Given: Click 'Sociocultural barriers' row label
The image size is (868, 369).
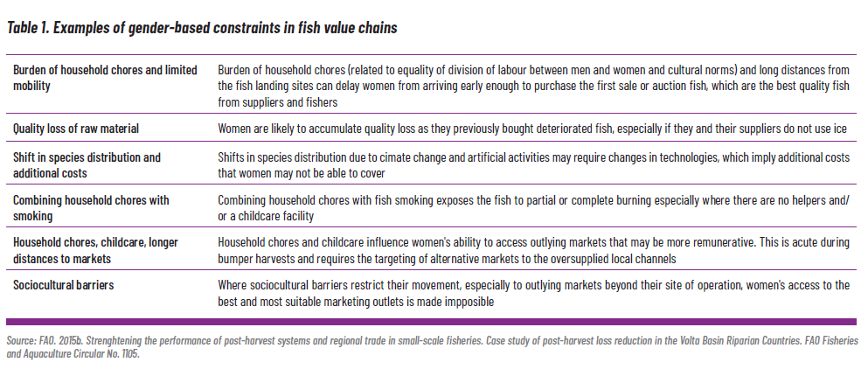Looking at the screenshot, I should pyautogui.click(x=64, y=285).
